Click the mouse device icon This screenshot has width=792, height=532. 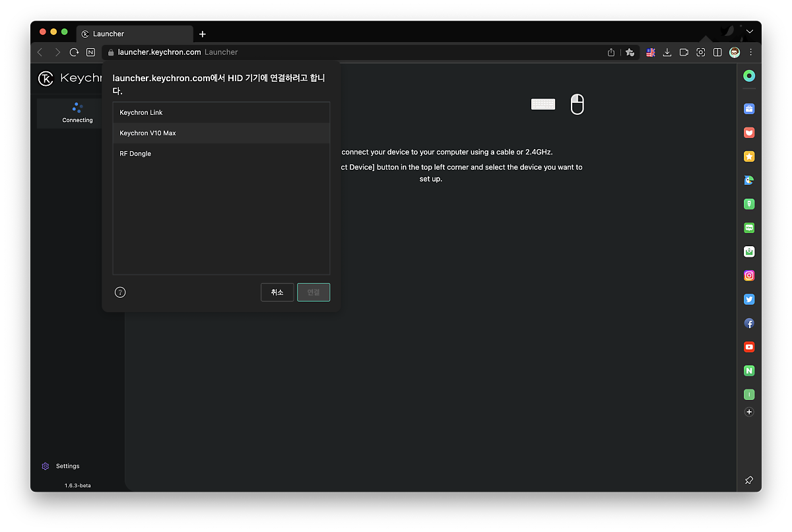(x=577, y=104)
